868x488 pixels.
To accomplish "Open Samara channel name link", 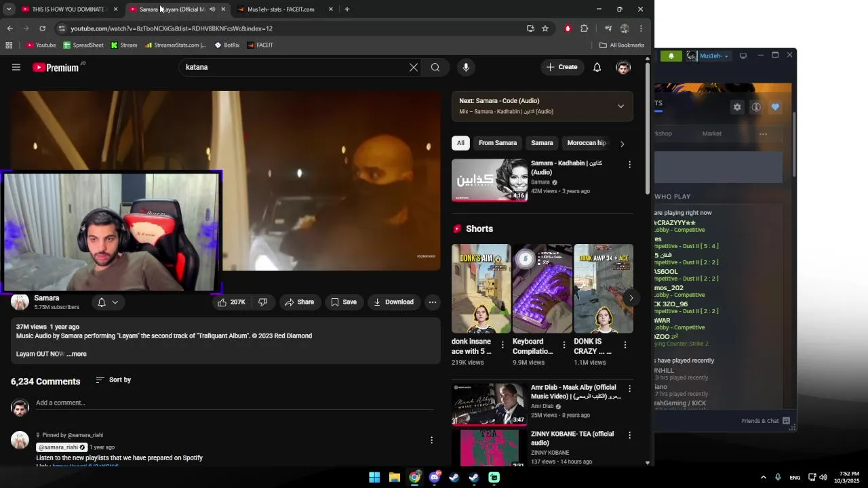I will click(47, 298).
